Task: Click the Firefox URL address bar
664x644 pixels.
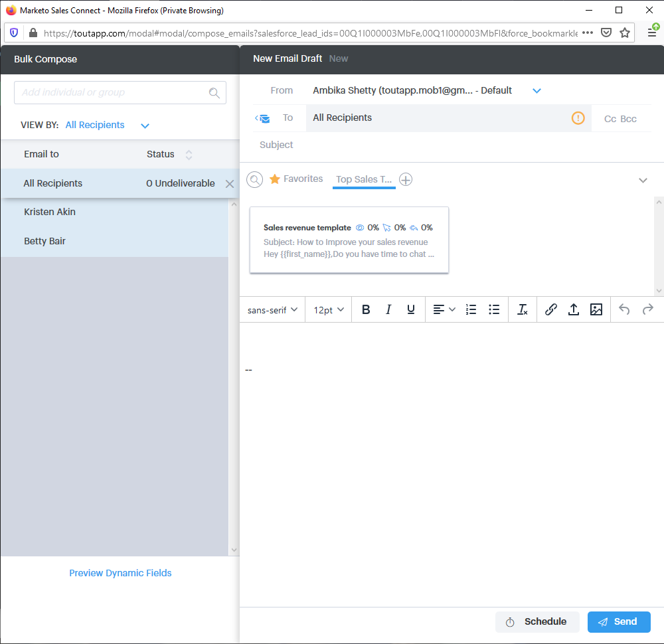Action: pos(310,33)
